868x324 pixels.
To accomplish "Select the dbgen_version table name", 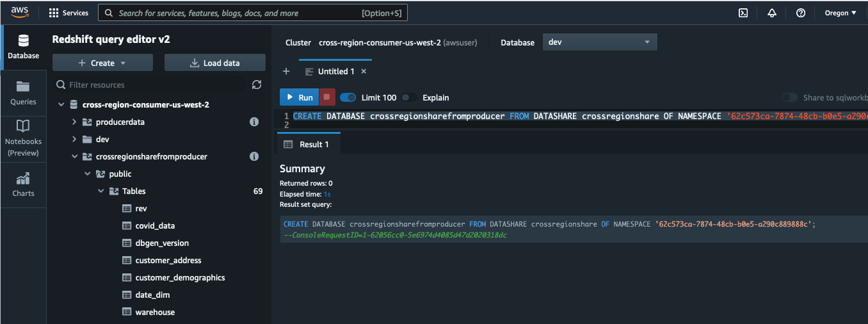I will tap(162, 243).
